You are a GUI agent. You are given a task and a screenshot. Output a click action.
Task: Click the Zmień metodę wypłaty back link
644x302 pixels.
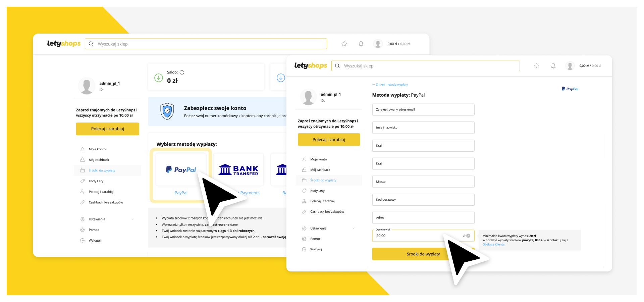click(390, 85)
